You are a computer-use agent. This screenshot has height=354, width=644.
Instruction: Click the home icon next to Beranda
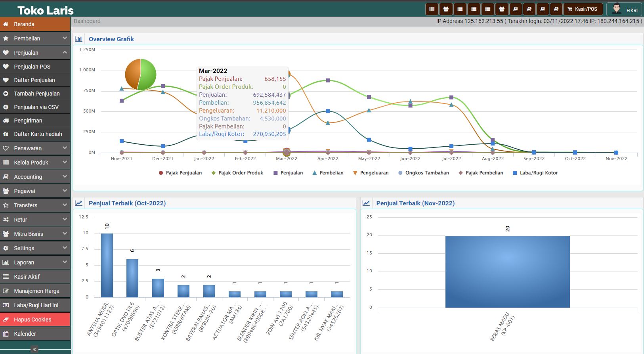click(6, 24)
